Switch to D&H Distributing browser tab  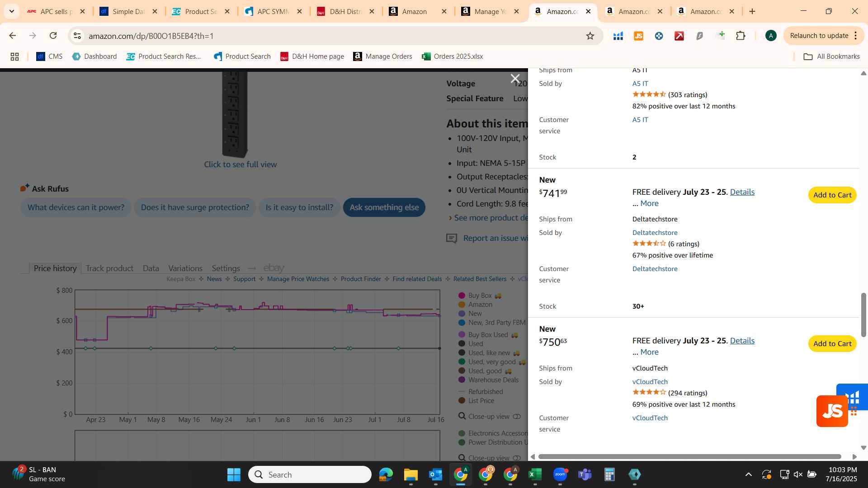click(x=346, y=11)
